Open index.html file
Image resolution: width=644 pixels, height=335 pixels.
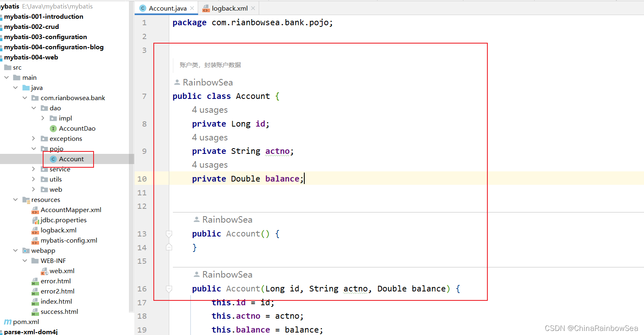pyautogui.click(x=56, y=302)
